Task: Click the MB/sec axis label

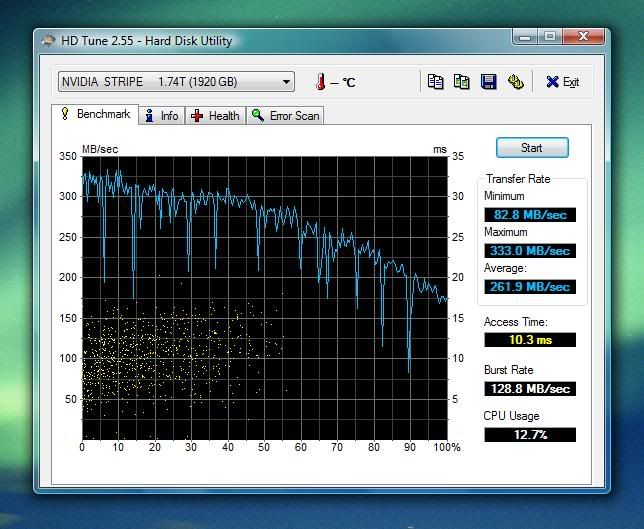Action: [x=100, y=149]
